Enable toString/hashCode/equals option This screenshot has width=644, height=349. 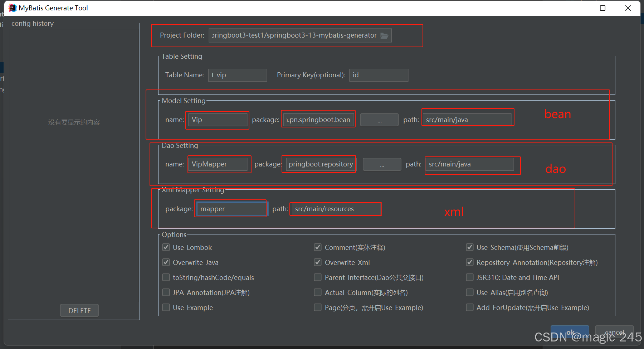166,277
